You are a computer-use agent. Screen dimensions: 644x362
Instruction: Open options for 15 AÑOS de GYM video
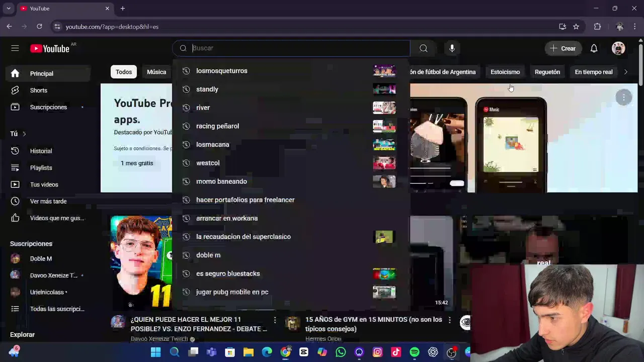tap(449, 320)
